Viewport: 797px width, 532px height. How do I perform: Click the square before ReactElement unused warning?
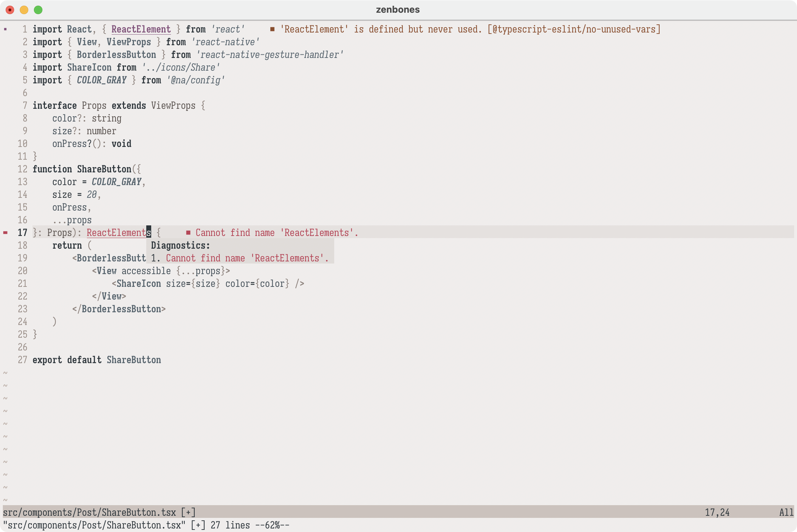click(x=272, y=29)
